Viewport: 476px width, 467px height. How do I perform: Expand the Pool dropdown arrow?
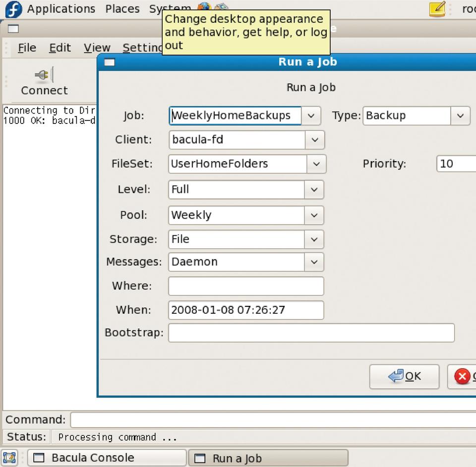click(x=314, y=215)
